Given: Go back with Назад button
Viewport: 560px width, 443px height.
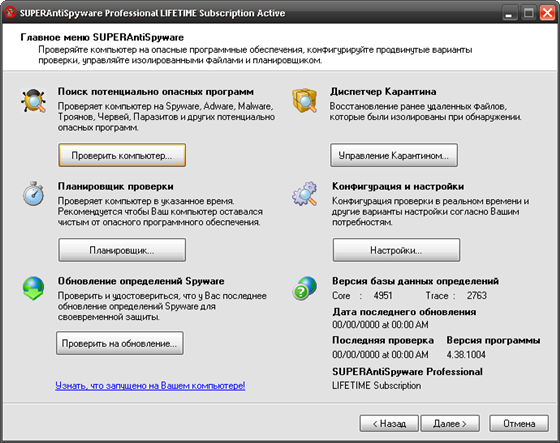Looking at the screenshot, I should tap(389, 423).
